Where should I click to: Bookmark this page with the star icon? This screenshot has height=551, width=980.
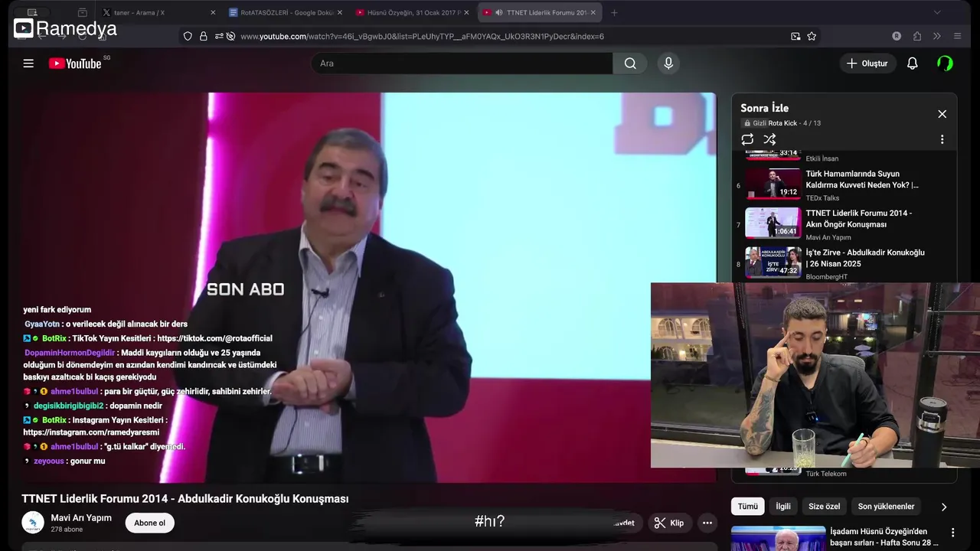click(812, 36)
